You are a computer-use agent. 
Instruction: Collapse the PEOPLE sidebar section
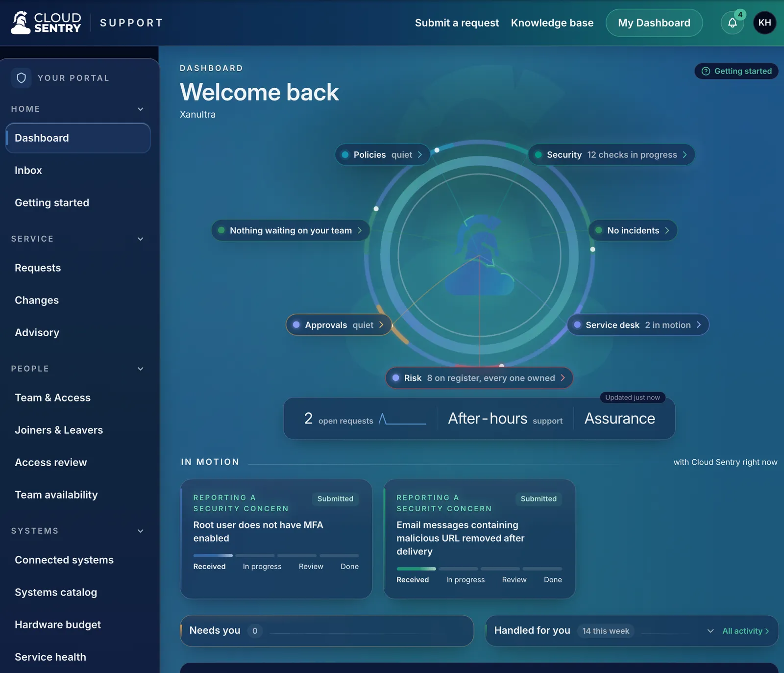point(141,369)
